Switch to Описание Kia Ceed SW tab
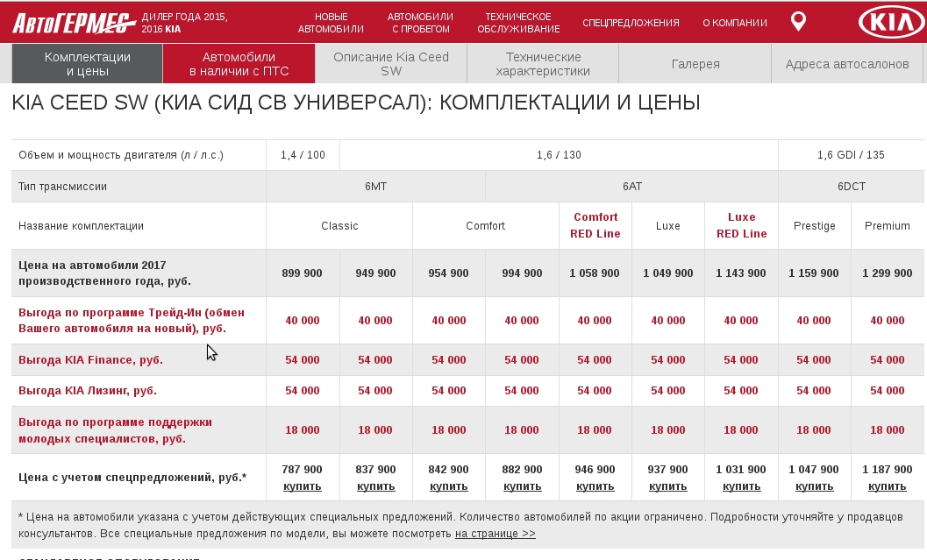This screenshot has width=927, height=560. pos(391,64)
